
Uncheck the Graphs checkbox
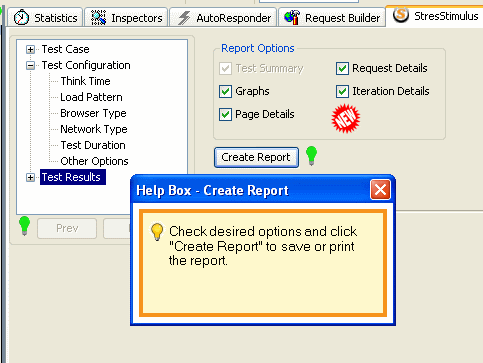pyautogui.click(x=225, y=91)
